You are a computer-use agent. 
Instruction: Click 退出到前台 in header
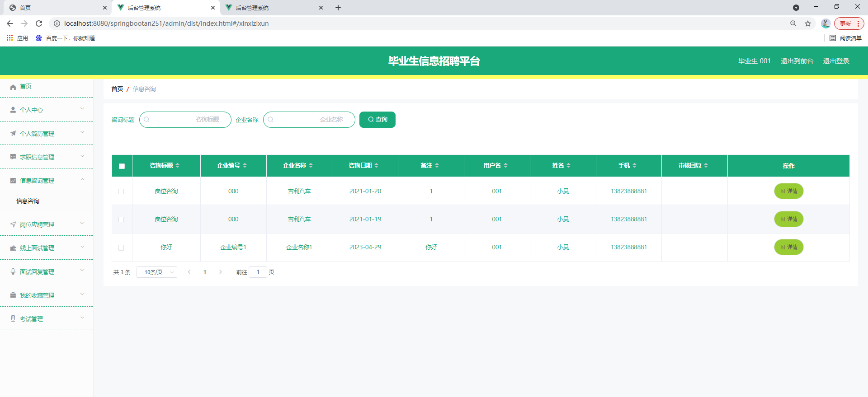797,61
